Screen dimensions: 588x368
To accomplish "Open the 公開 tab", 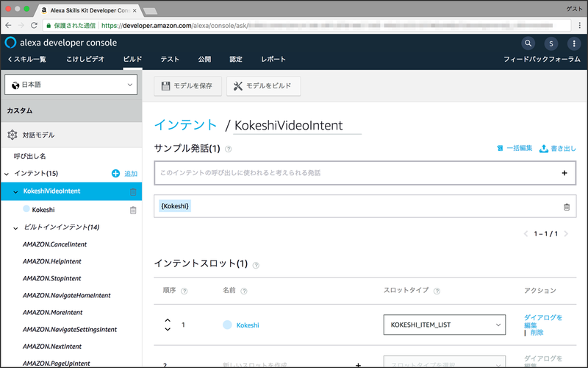I will 204,59.
